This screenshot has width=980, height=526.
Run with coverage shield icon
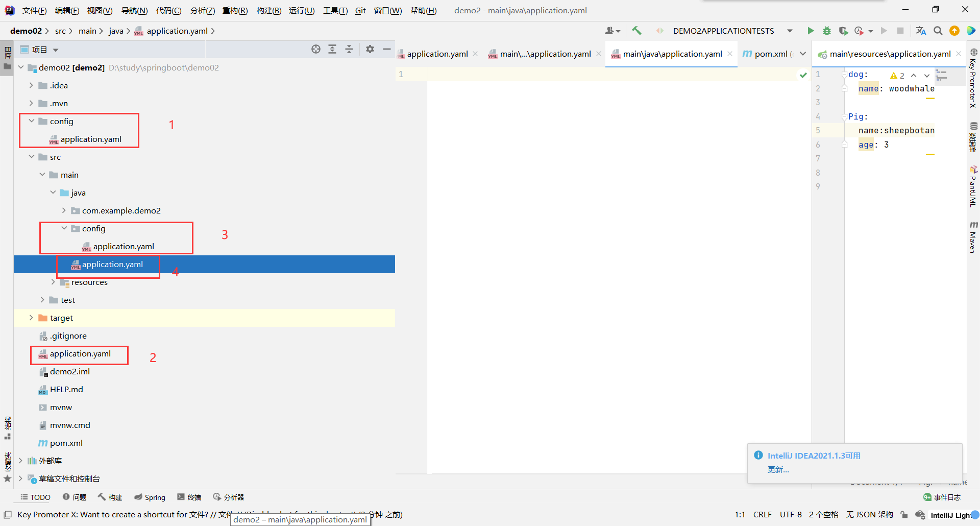[x=843, y=31]
